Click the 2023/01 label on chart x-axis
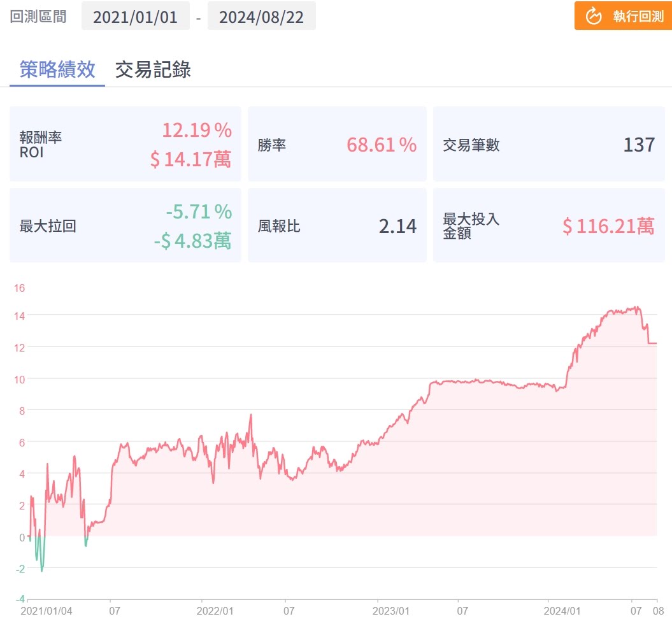Viewport: 672px width, 628px height. point(390,611)
